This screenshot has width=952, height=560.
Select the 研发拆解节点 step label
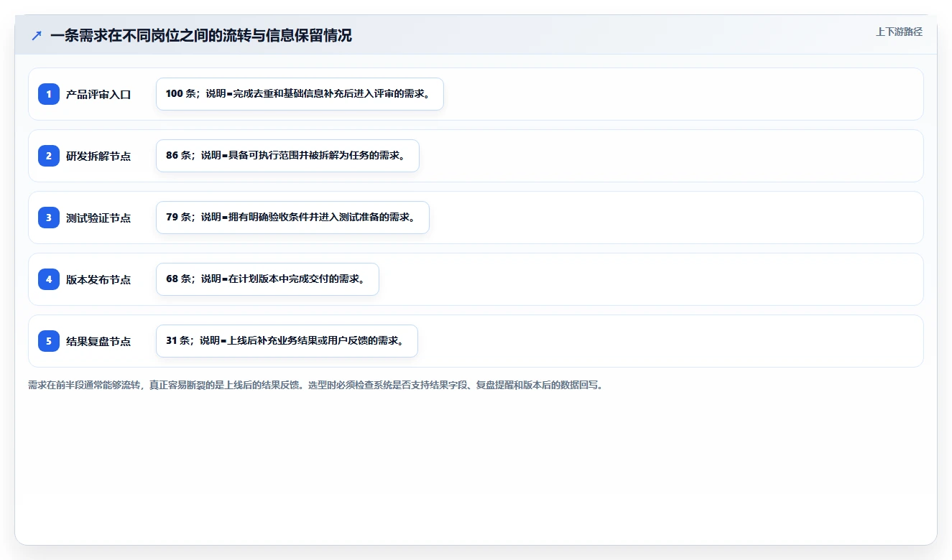[98, 156]
